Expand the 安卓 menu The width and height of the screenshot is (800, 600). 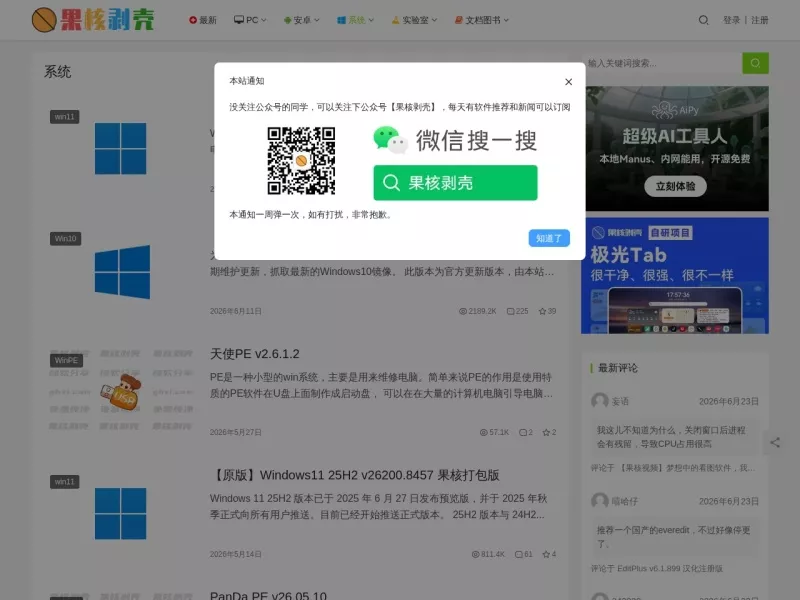(x=302, y=20)
